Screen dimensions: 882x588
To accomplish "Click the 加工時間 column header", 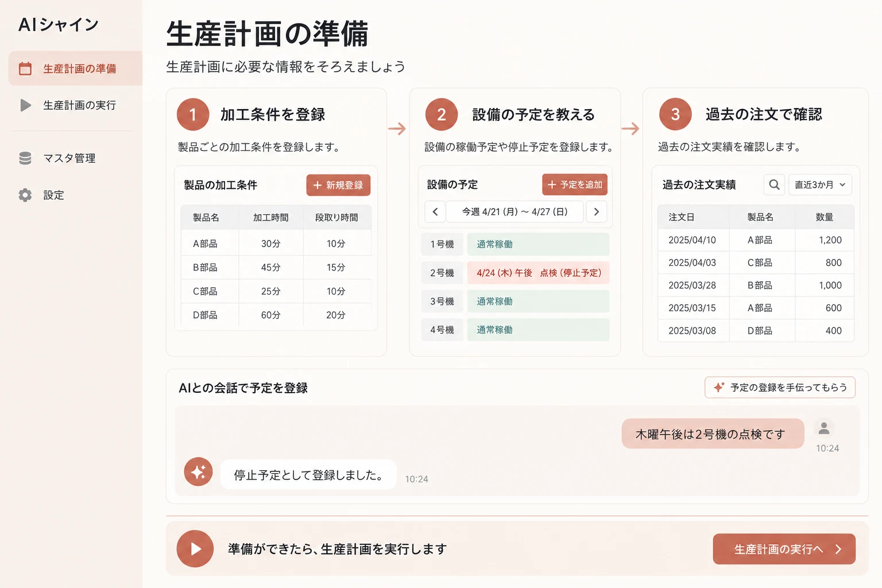I will [270, 218].
